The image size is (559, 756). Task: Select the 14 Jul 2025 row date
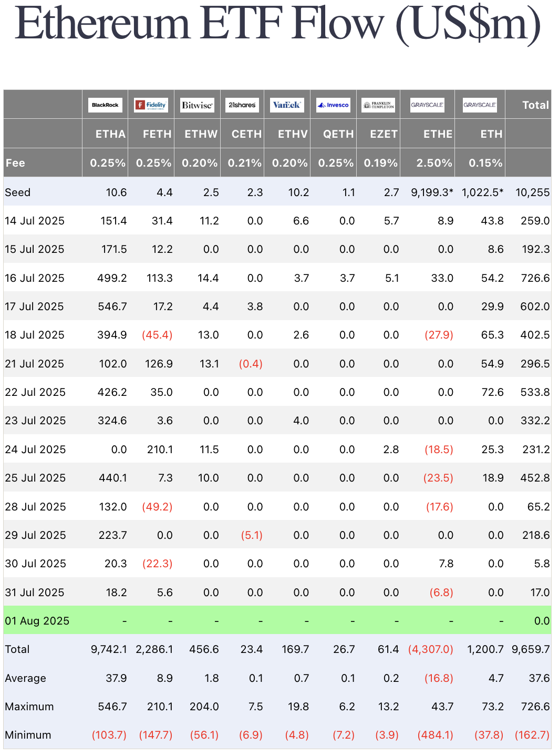[x=35, y=221]
